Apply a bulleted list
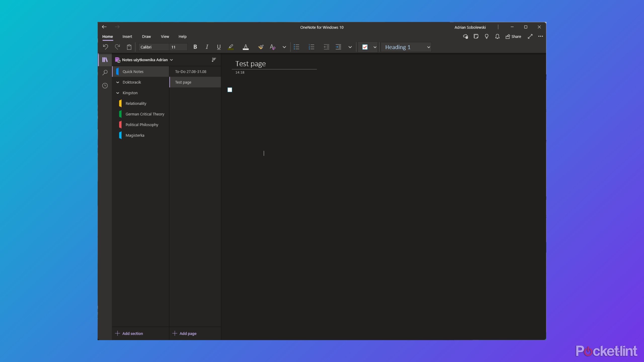This screenshot has width=644, height=362. point(297,47)
